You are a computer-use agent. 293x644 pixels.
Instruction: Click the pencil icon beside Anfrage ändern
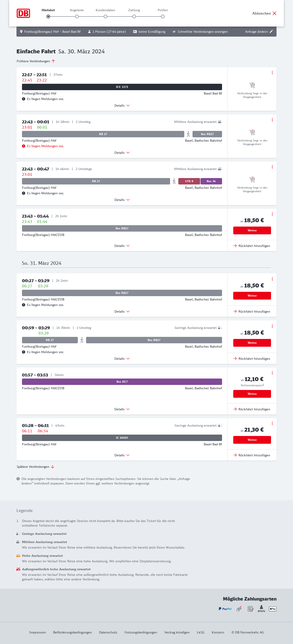point(271,32)
